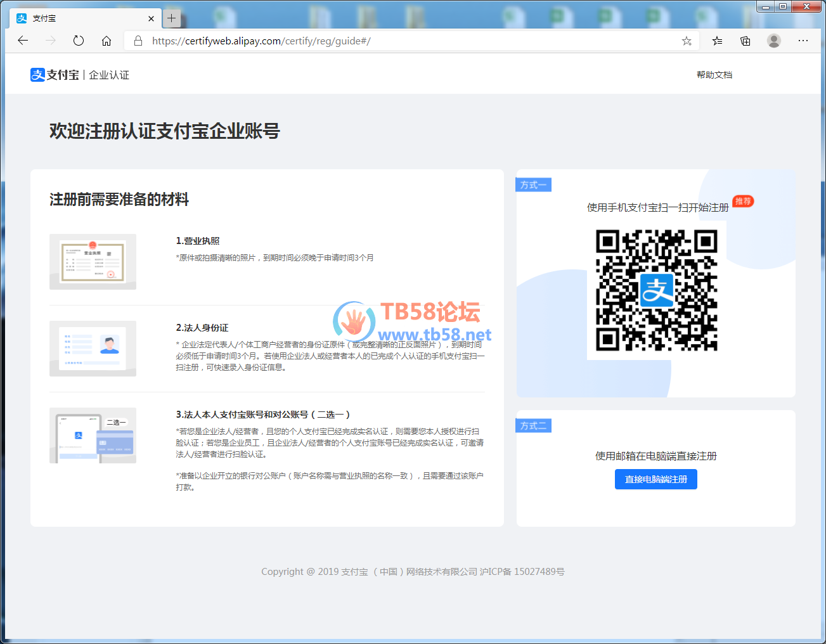Screen dimensions: 826x644
Task: Maximize the browser window
Action: click(x=783, y=6)
